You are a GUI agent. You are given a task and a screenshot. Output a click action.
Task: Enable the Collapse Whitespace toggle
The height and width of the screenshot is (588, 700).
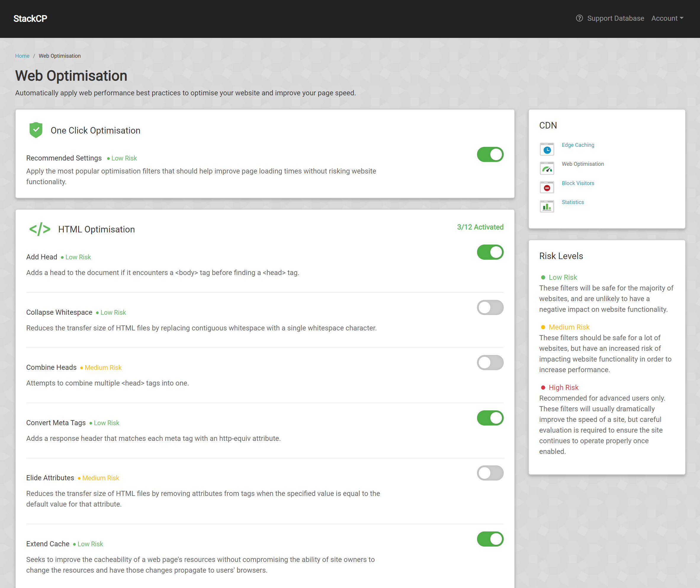pos(490,307)
